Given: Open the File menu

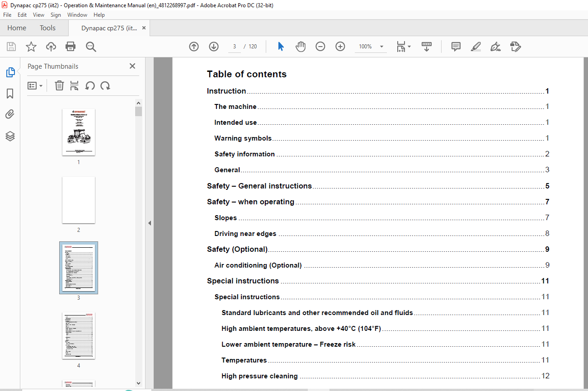Looking at the screenshot, I should tap(7, 15).
